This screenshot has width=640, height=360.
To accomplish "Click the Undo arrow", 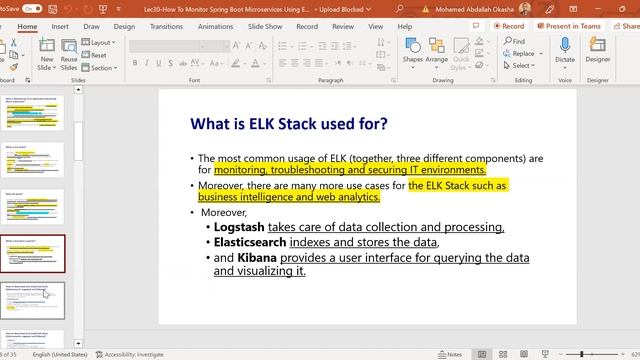I will (68, 9).
